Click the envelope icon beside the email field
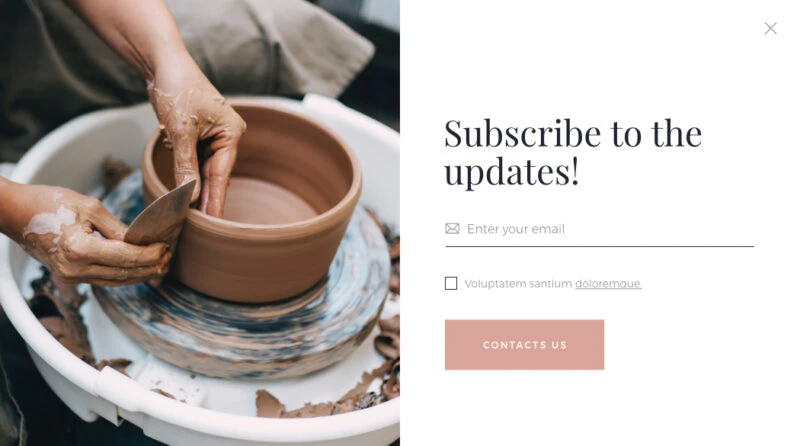 [x=452, y=229]
